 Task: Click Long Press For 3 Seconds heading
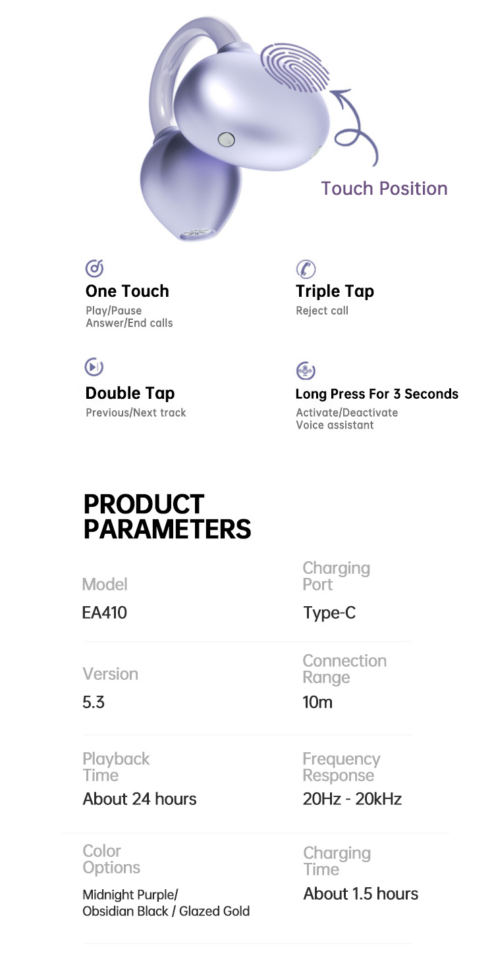tap(377, 394)
